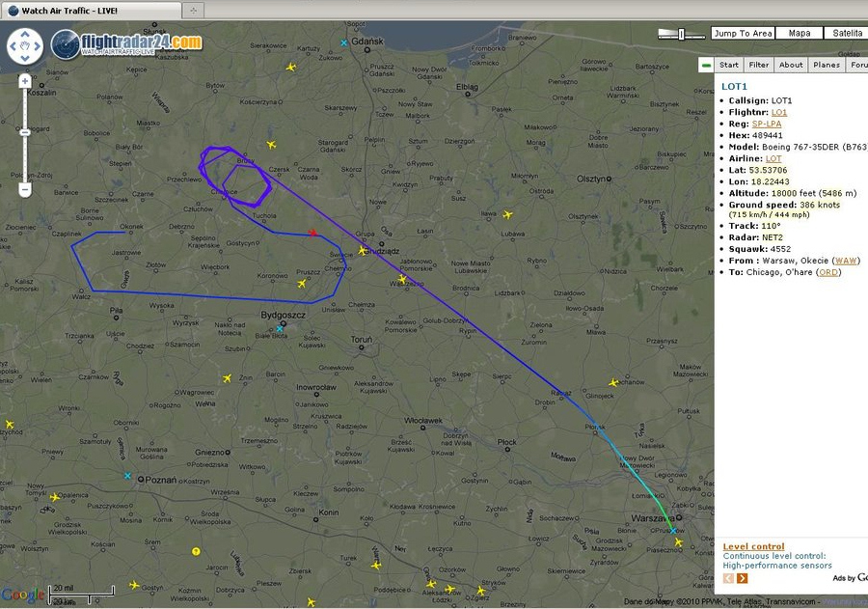Open a new browser tab
The height and width of the screenshot is (609, 868).
[193, 10]
